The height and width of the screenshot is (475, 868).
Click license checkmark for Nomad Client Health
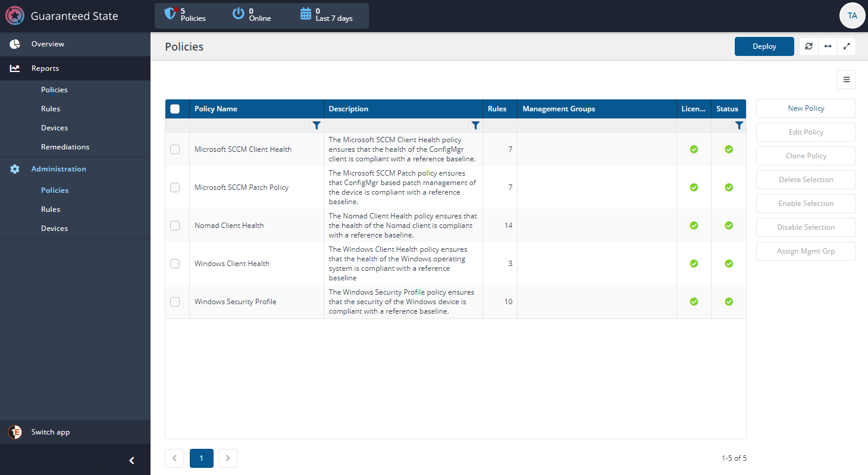pos(694,226)
